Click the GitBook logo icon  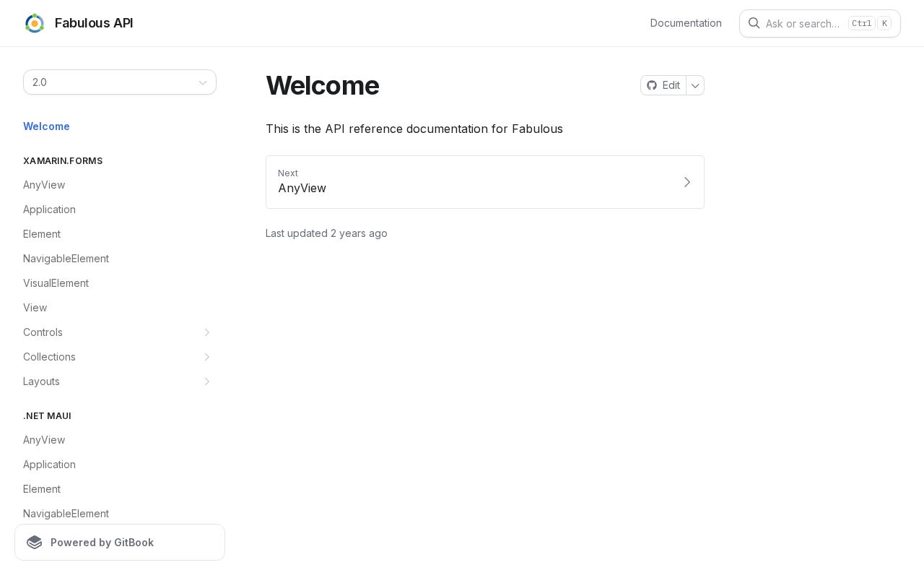point(35,543)
